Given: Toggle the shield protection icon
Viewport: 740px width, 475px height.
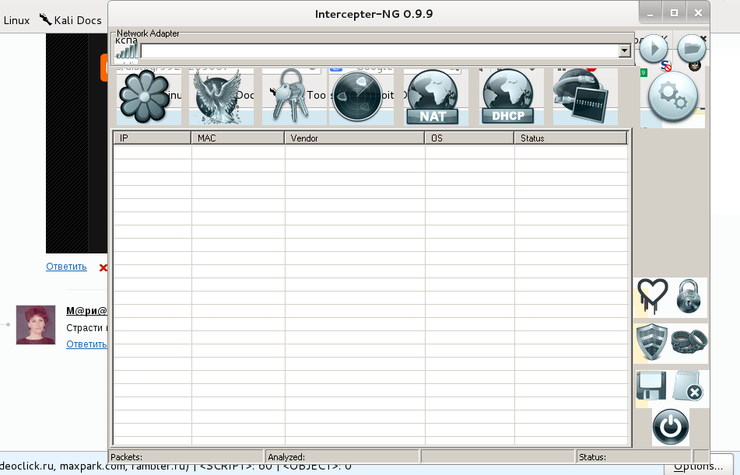Looking at the screenshot, I should [x=651, y=342].
